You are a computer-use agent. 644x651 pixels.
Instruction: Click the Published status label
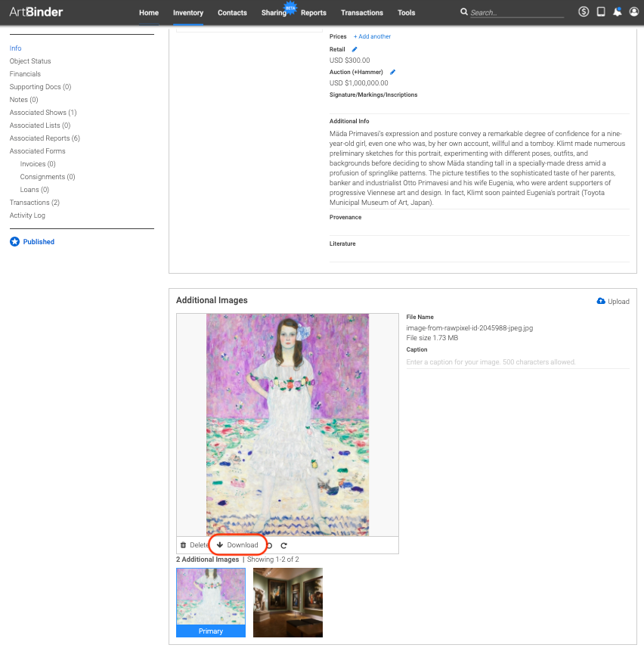[39, 242]
